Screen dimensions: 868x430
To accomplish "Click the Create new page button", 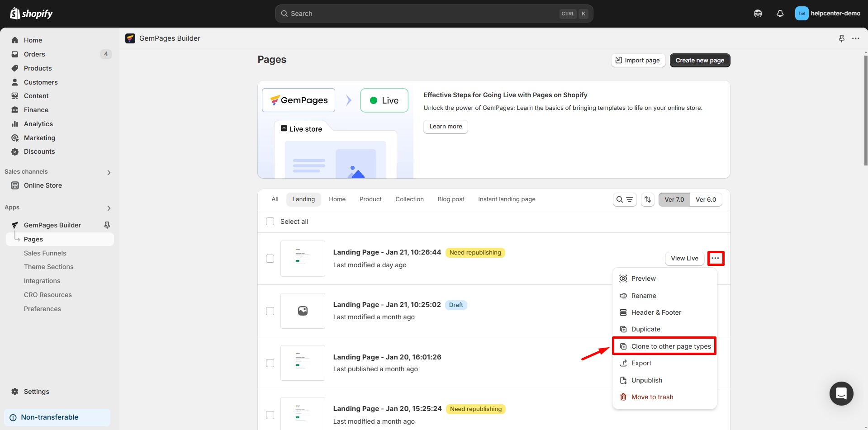I will pyautogui.click(x=699, y=60).
